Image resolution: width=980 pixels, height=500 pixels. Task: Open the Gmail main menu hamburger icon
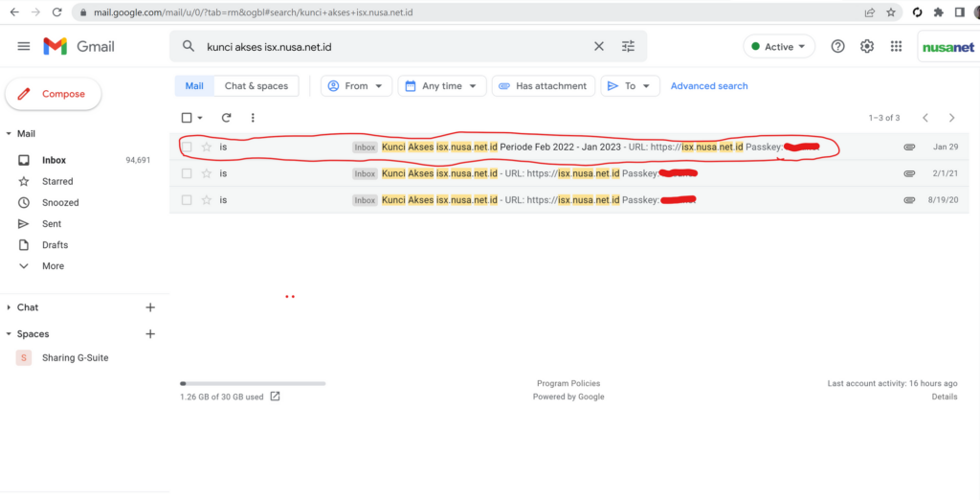pos(24,46)
